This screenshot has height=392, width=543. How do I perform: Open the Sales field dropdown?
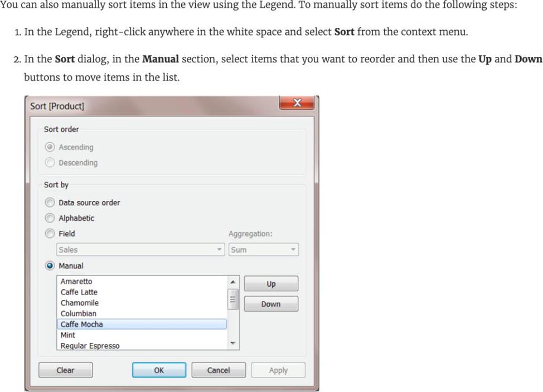coord(141,250)
